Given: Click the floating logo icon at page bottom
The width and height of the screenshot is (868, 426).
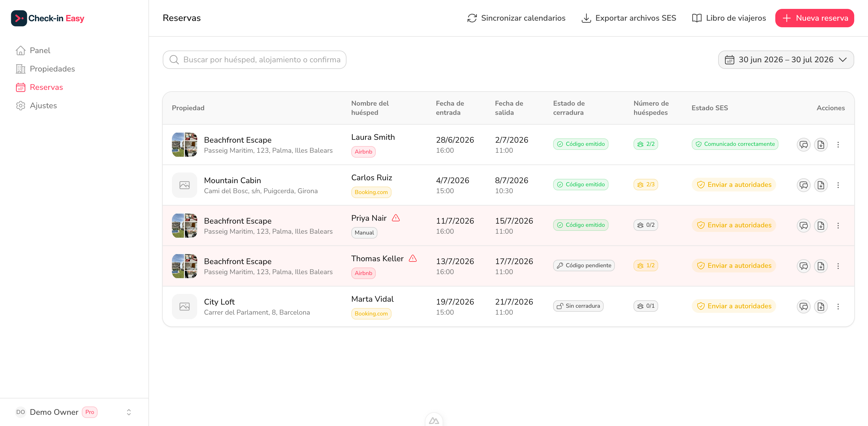Looking at the screenshot, I should (434, 420).
